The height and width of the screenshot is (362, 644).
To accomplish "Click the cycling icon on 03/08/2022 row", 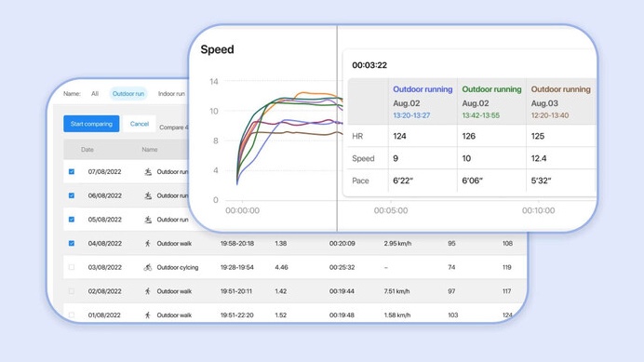I will tap(148, 267).
